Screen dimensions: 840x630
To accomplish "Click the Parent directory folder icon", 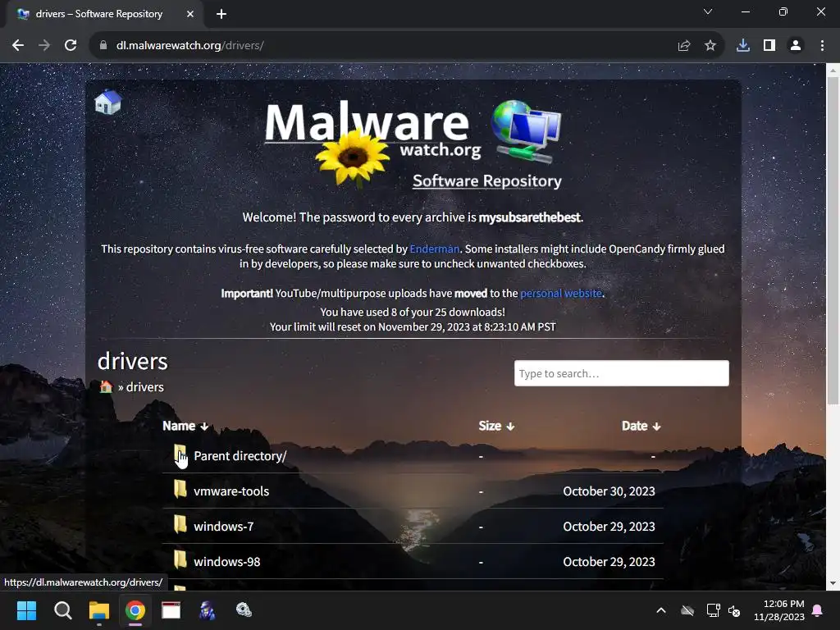I will (180, 454).
